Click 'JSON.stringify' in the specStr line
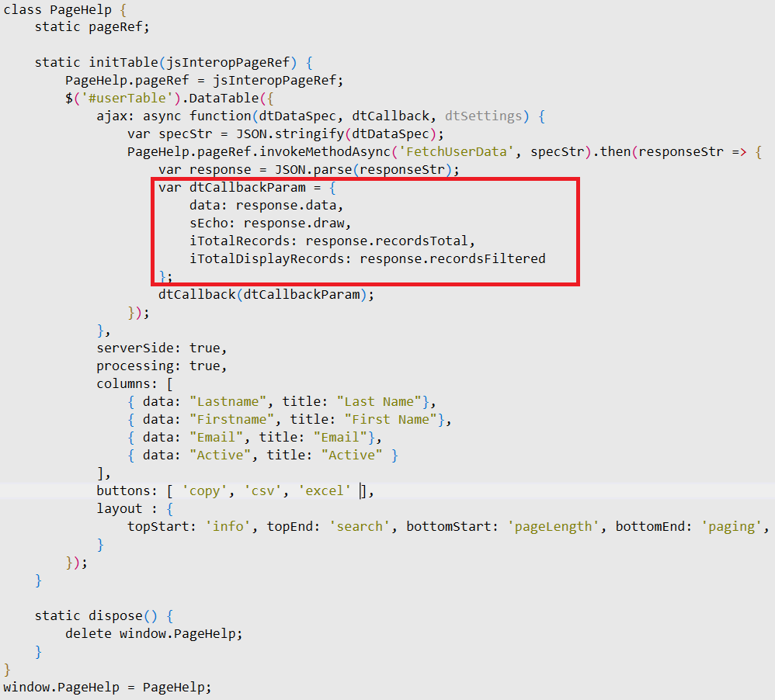775x700 pixels. [290, 134]
